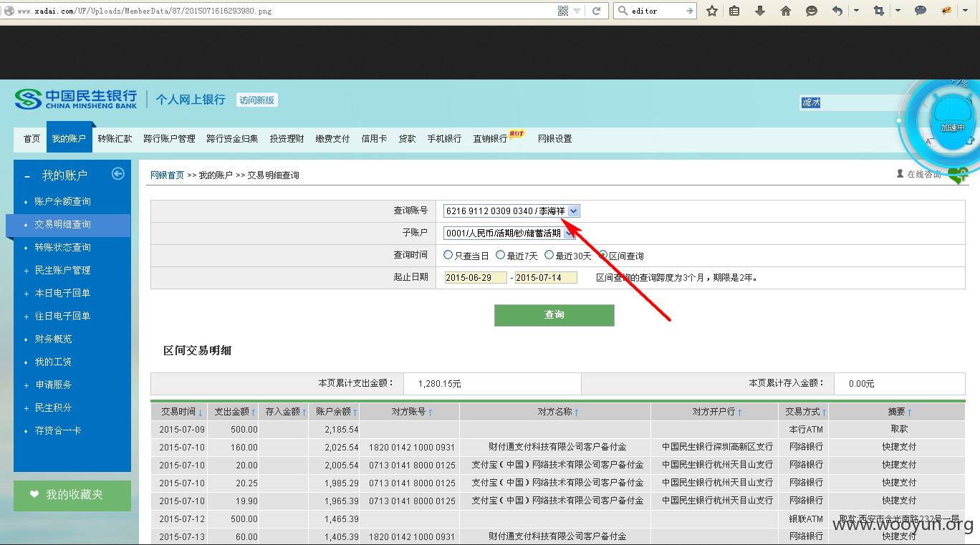This screenshot has height=545, width=980.
Task: Open the 子账户 sub-account dropdown
Action: [509, 233]
